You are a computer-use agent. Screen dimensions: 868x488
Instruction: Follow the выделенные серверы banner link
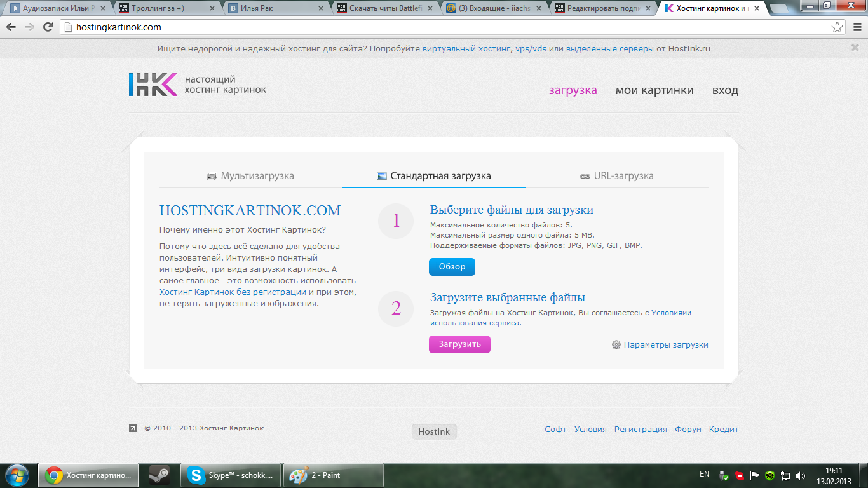(x=610, y=48)
